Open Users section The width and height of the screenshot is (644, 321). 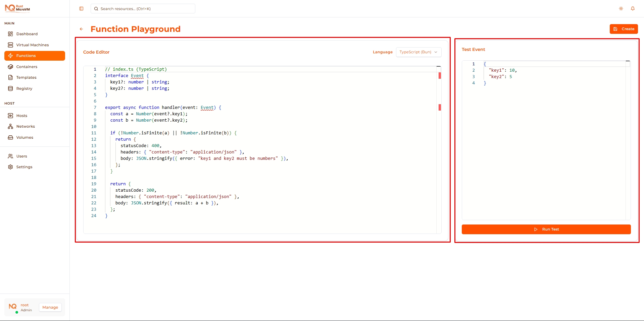pyautogui.click(x=21, y=156)
